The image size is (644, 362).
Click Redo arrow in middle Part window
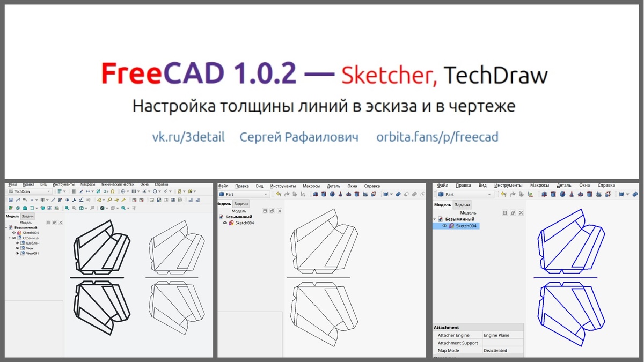click(x=287, y=194)
